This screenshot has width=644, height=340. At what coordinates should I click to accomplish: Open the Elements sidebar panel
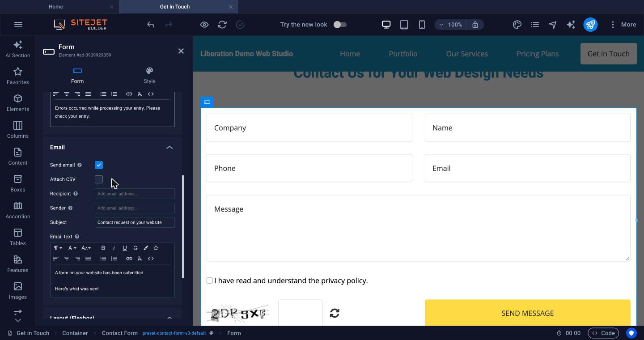18,103
